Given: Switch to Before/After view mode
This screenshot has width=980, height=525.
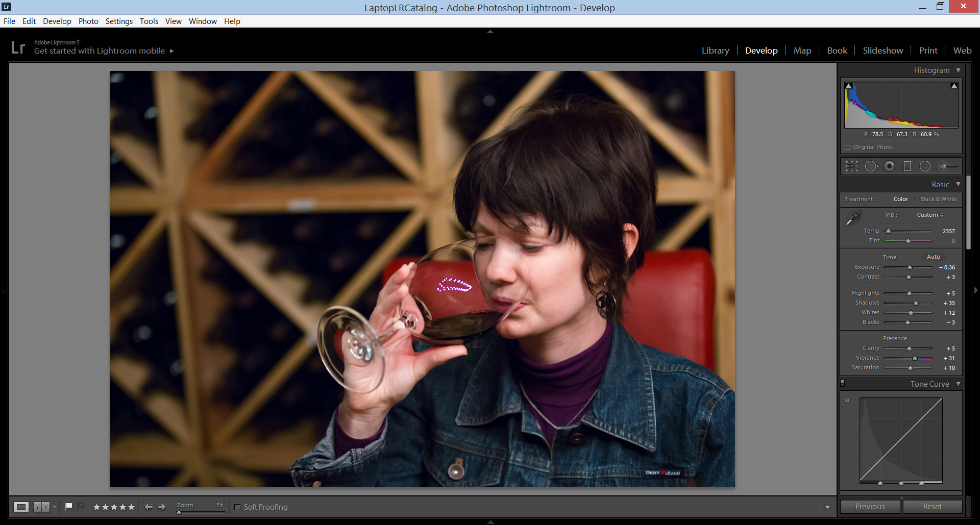Looking at the screenshot, I should (x=42, y=507).
